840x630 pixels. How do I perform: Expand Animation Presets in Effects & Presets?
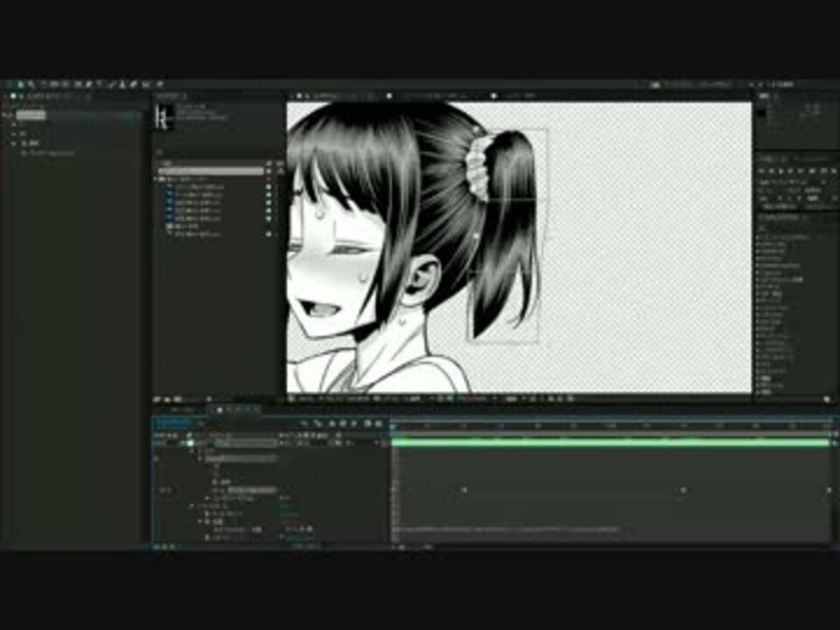pos(759,237)
